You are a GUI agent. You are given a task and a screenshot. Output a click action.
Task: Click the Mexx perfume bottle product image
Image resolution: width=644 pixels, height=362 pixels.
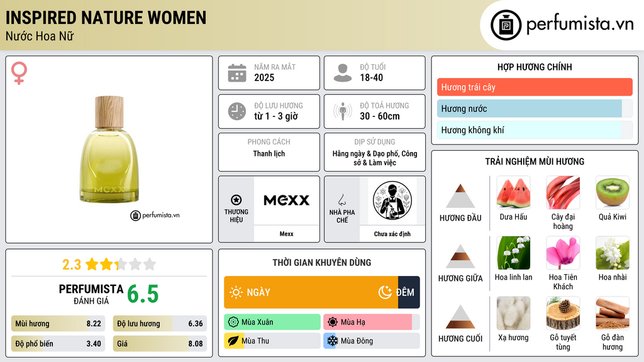109,150
